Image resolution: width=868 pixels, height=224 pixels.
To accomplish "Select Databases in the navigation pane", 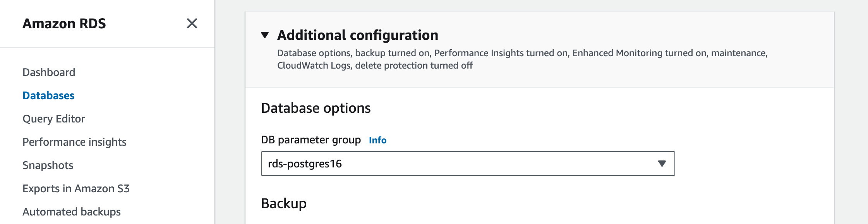I will (48, 95).
